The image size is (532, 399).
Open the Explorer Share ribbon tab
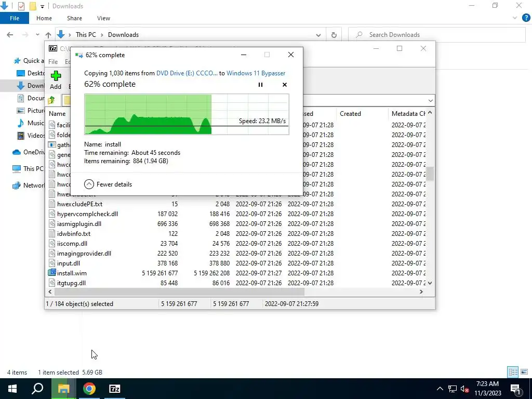click(x=74, y=18)
